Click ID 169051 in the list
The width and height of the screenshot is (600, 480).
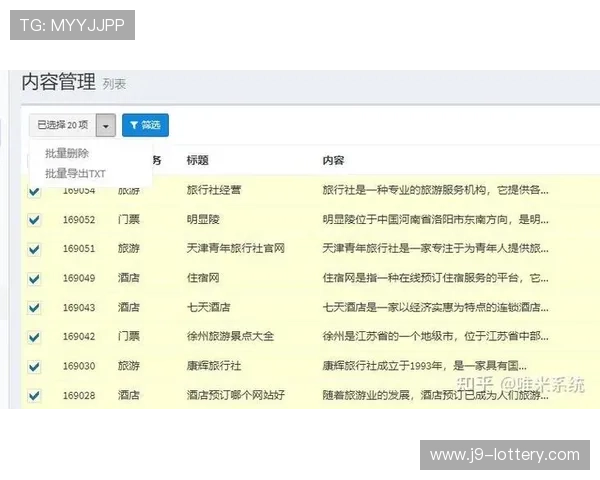click(x=79, y=249)
